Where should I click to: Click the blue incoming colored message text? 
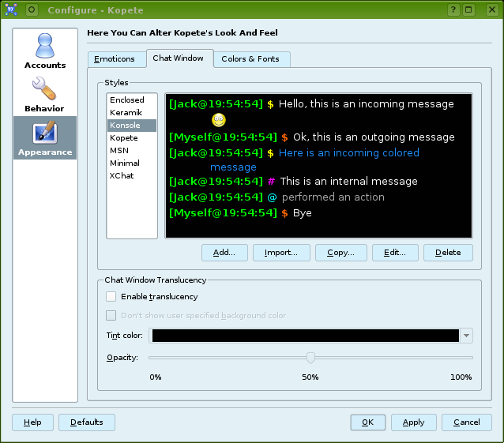(x=349, y=153)
